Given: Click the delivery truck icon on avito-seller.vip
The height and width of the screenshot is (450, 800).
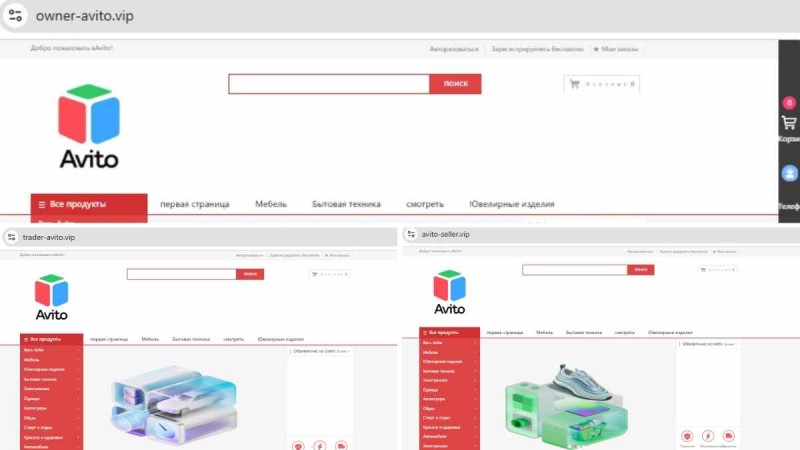Looking at the screenshot, I should pyautogui.click(x=729, y=436).
